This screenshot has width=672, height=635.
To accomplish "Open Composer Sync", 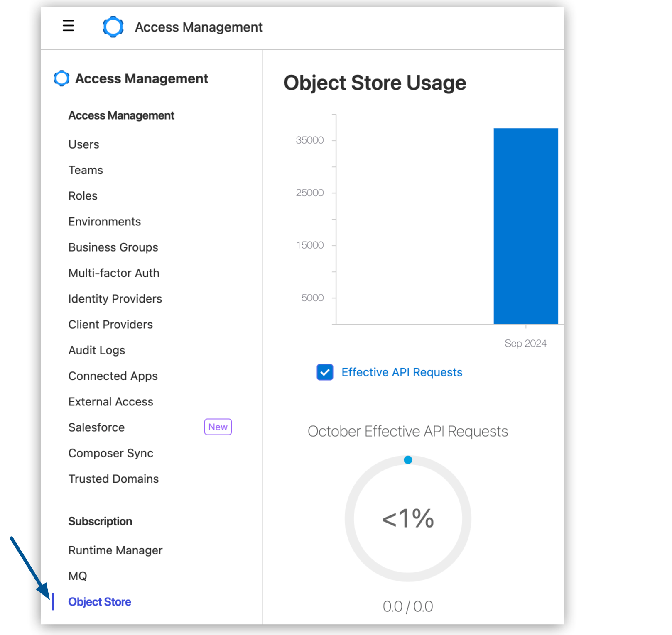I will (110, 453).
